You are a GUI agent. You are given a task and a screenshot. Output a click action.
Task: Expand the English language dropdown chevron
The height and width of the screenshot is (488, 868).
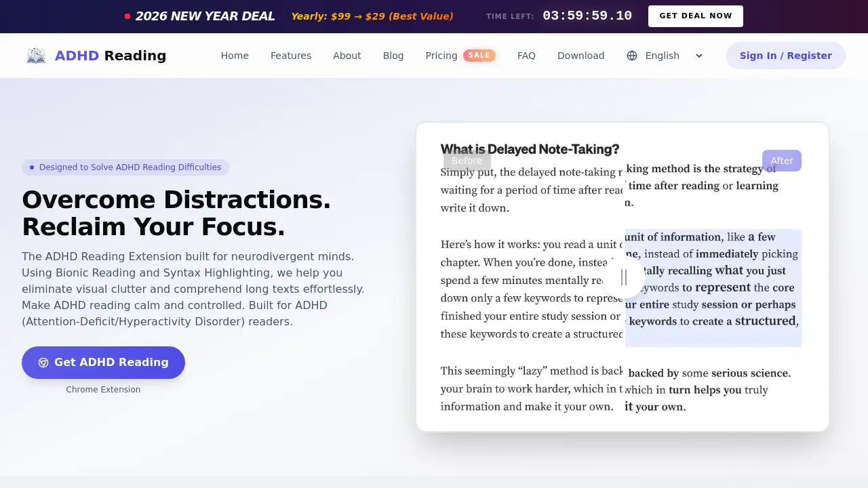(699, 56)
